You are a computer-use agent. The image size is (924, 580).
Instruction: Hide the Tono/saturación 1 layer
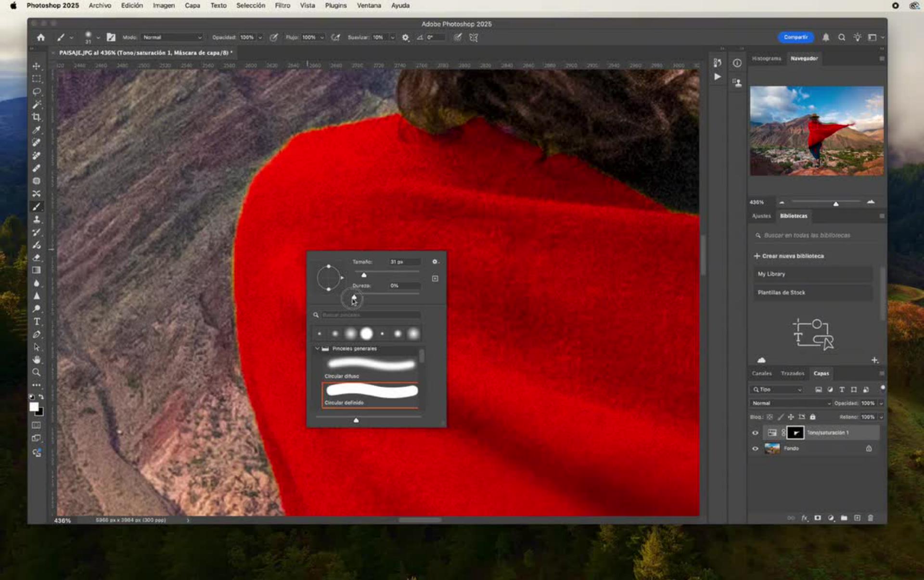pos(755,433)
